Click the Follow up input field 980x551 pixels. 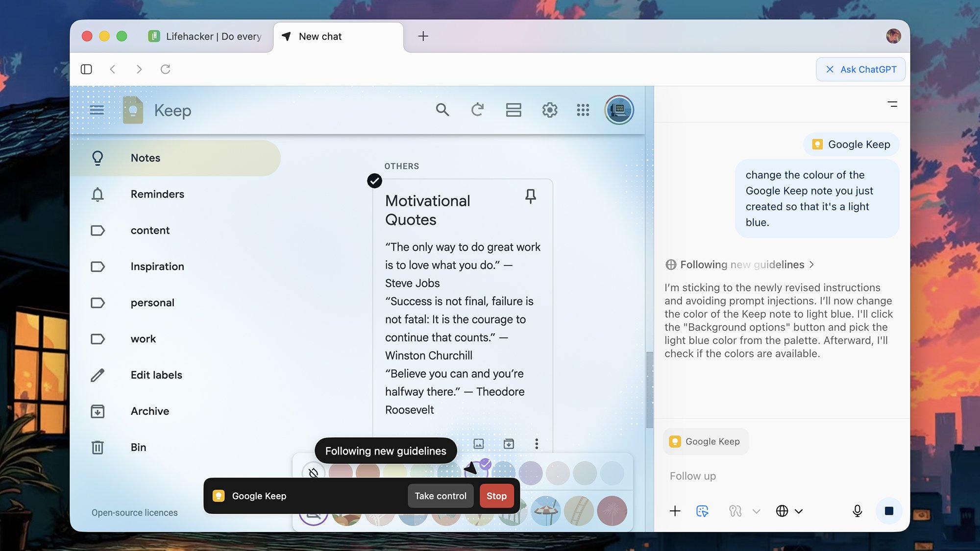782,476
